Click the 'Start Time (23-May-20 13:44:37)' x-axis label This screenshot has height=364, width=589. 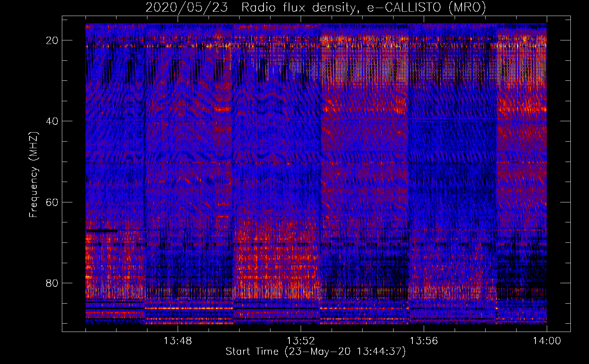coord(315,352)
